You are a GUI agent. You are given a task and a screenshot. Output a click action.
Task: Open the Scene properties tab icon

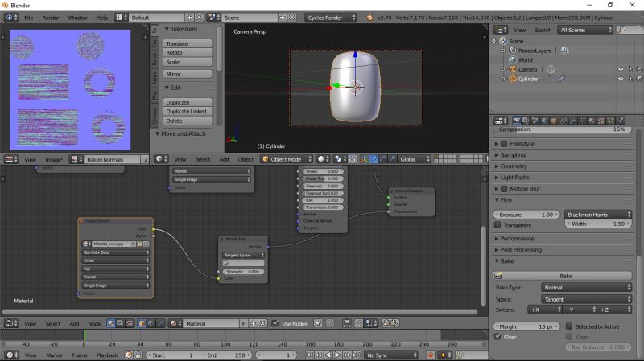point(535,121)
